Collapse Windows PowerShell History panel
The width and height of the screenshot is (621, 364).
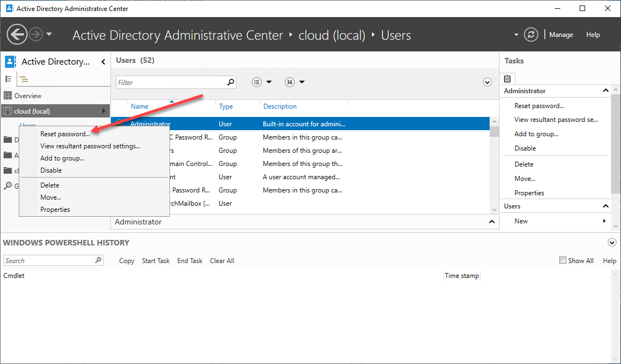coord(612,243)
